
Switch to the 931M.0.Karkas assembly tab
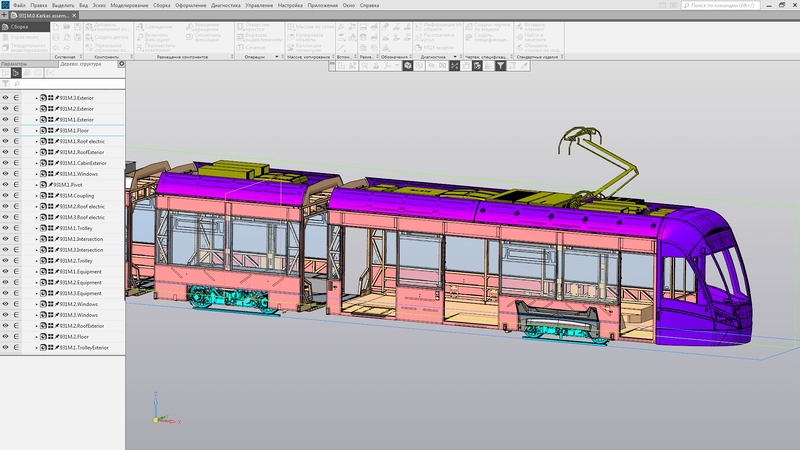pos(45,16)
